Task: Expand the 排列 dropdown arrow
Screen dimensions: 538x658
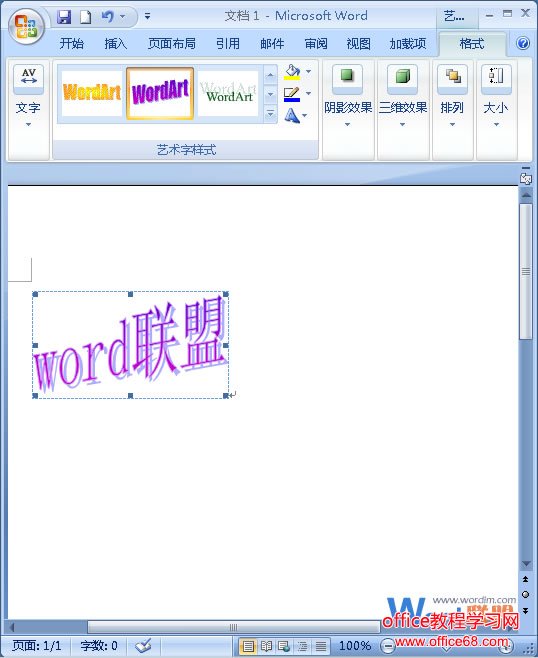Action: tap(452, 125)
